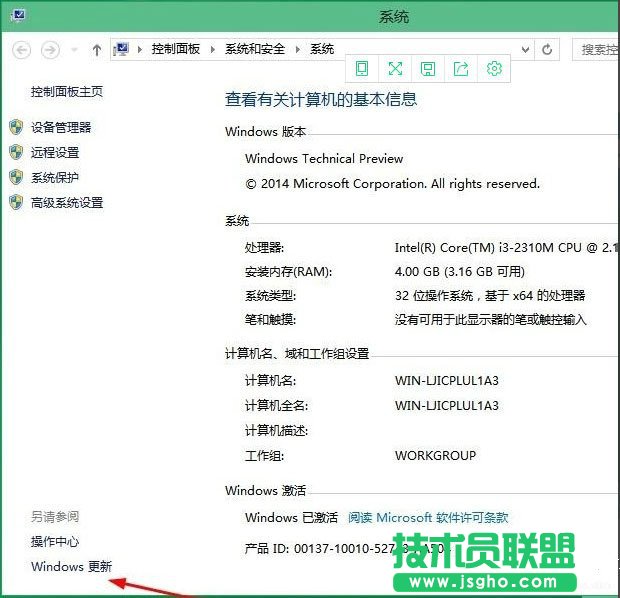Image resolution: width=620 pixels, height=598 pixels.
Task: Click the computer icon in the address bar
Action: [x=121, y=49]
